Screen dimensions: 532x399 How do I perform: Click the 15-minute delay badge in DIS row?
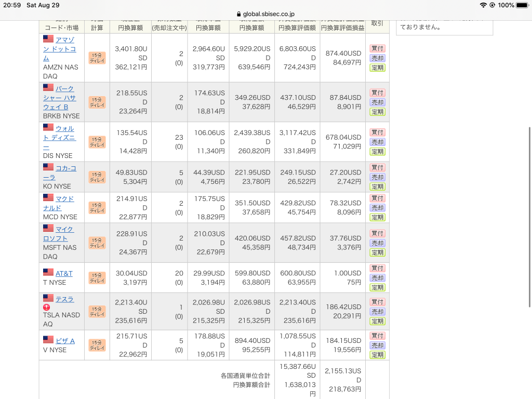click(x=97, y=142)
